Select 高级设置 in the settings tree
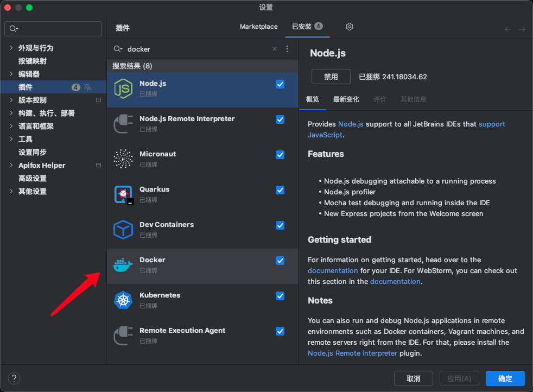Image resolution: width=533 pixels, height=392 pixels. [x=32, y=178]
